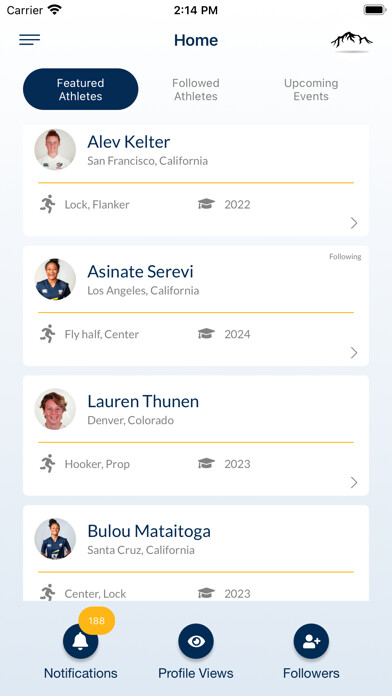
Task: Open Notifications bell icon
Action: point(80,641)
